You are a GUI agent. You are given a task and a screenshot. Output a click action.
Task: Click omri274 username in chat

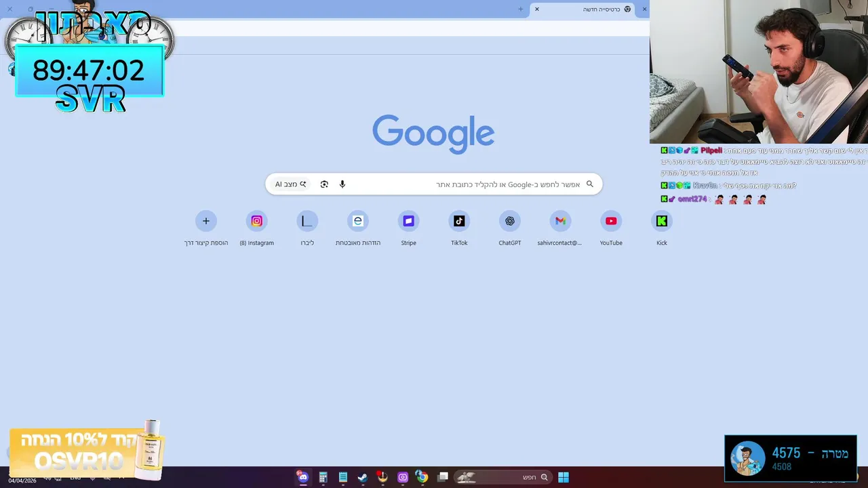pos(692,199)
